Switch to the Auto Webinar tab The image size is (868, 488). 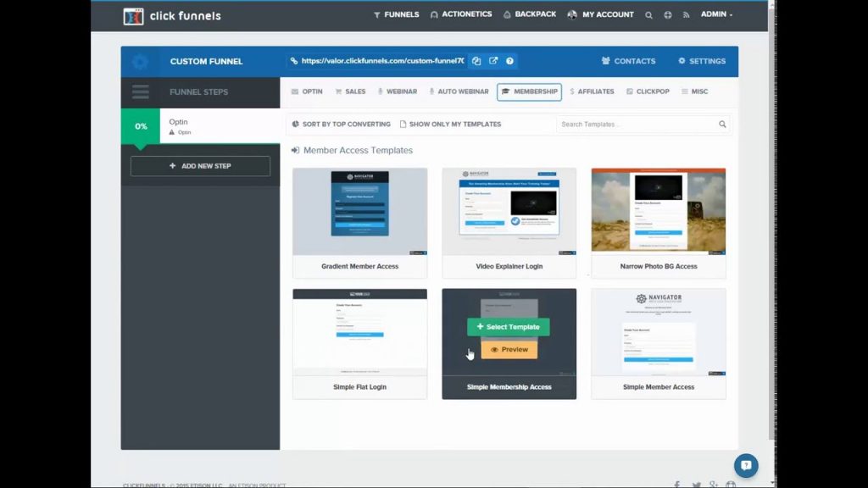coord(459,91)
